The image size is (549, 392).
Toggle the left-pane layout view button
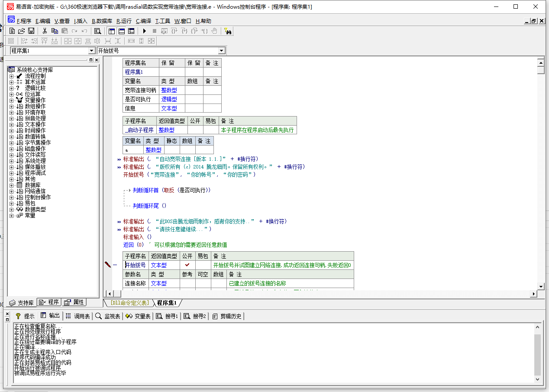112,31
